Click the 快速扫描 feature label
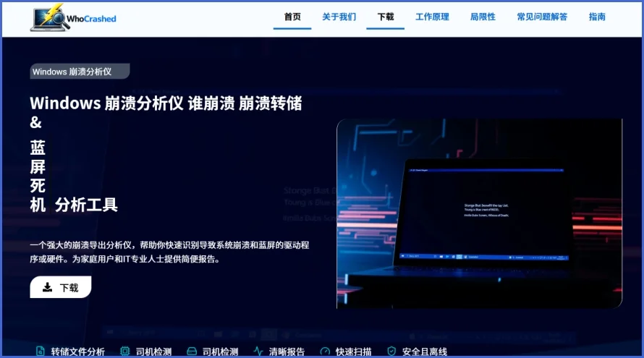The width and height of the screenshot is (644, 358). [353, 351]
